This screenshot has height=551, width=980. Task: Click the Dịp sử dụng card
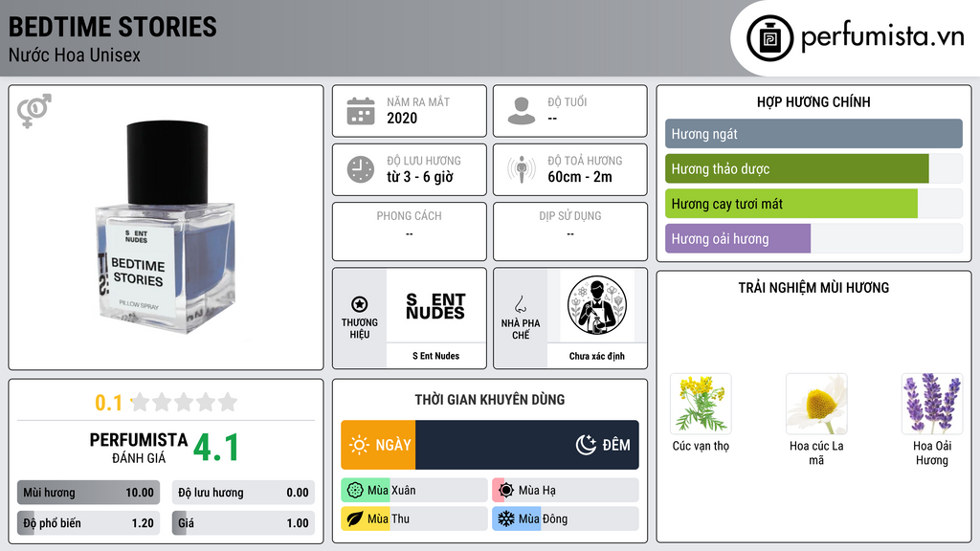pyautogui.click(x=570, y=231)
